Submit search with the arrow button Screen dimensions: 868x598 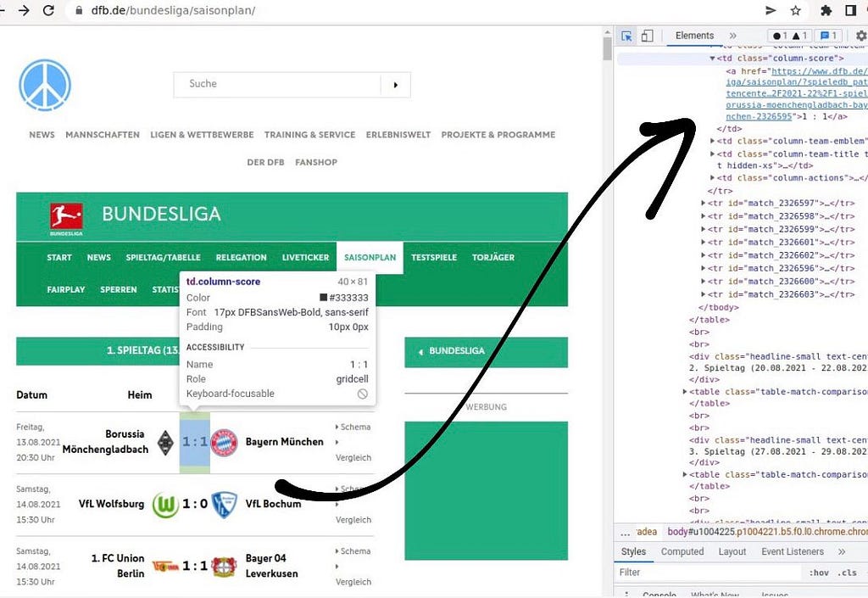click(x=395, y=85)
